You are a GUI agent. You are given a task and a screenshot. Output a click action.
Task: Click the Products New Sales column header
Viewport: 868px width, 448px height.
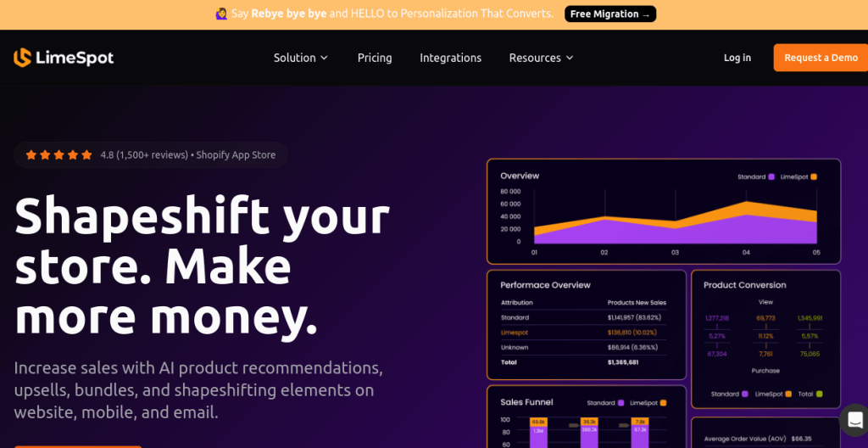637,303
